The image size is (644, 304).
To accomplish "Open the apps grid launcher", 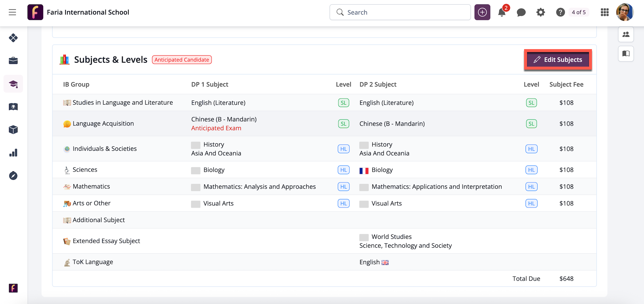I will click(x=605, y=12).
